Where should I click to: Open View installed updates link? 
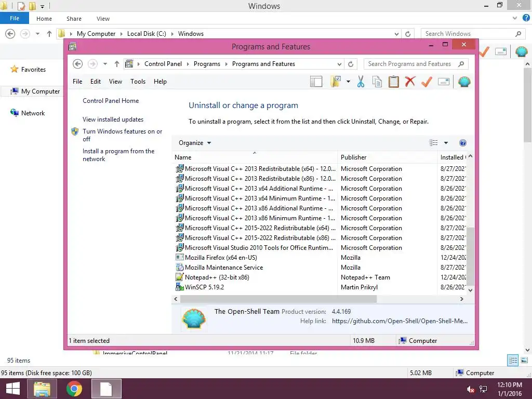(x=113, y=119)
